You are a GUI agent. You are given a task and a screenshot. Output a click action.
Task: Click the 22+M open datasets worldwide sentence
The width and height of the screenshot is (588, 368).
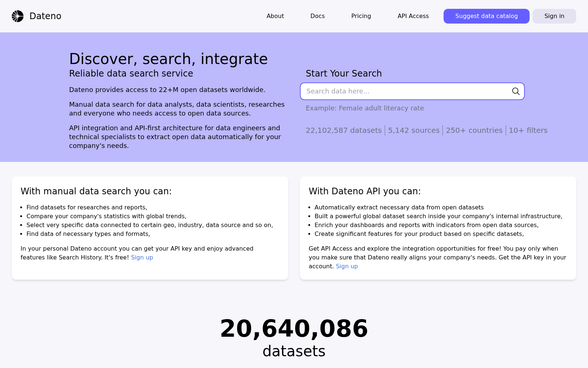click(167, 90)
